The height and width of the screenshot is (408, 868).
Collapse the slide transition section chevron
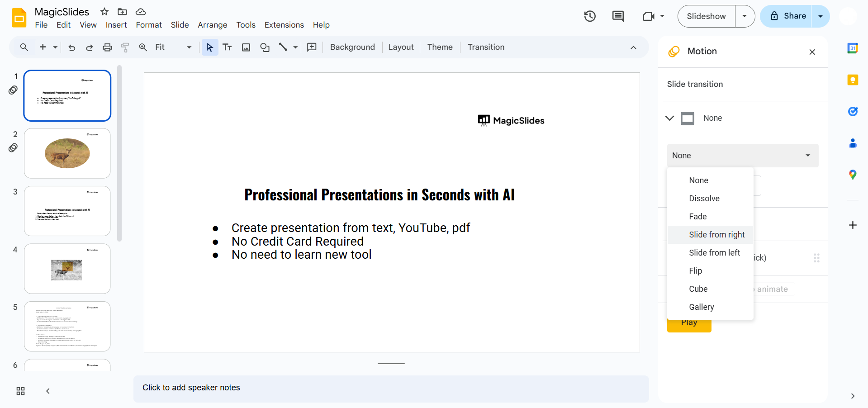[670, 118]
